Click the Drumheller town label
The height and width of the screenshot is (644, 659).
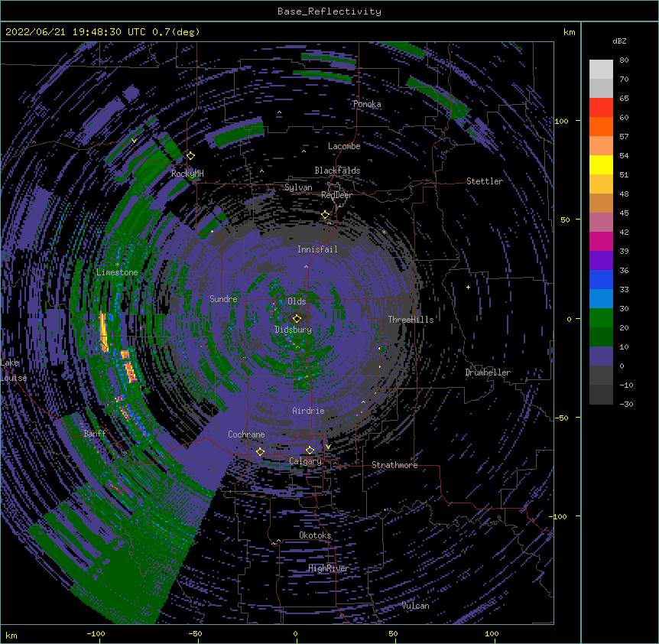click(x=488, y=372)
